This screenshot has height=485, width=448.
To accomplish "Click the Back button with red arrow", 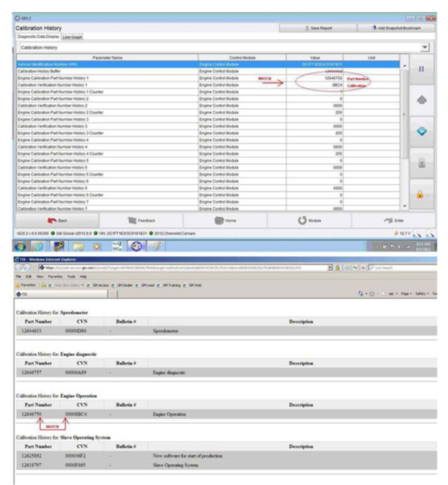I will pyautogui.click(x=57, y=221).
